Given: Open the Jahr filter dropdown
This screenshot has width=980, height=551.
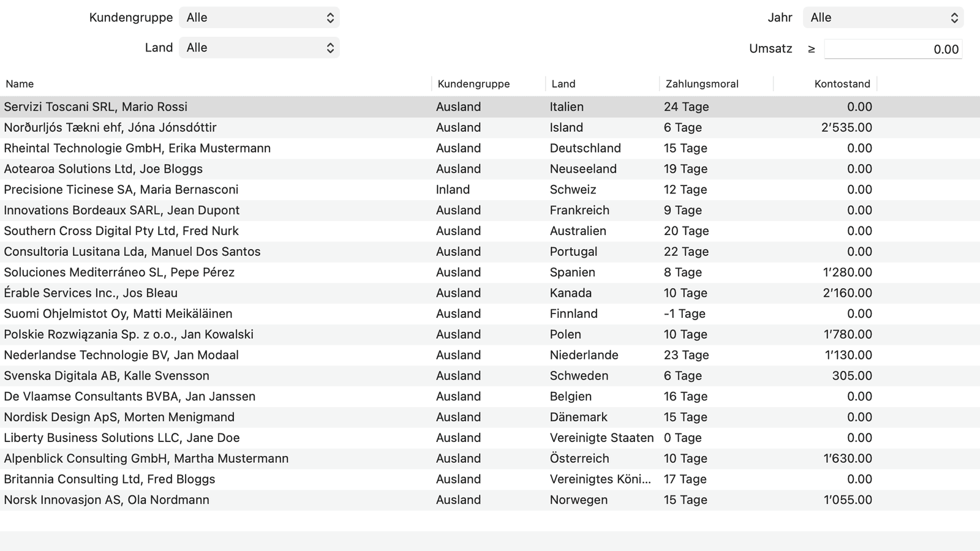Looking at the screenshot, I should click(x=883, y=18).
